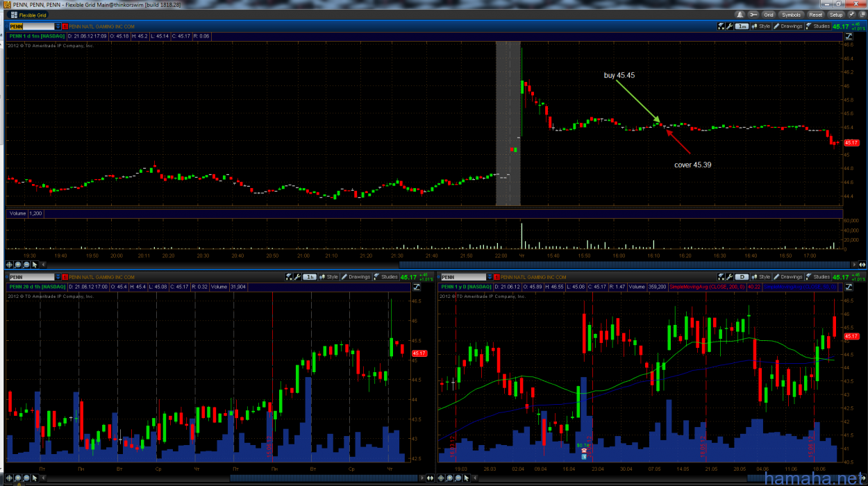This screenshot has width=868, height=486.
Task: Open Studies menu in top chart
Action: (818, 26)
